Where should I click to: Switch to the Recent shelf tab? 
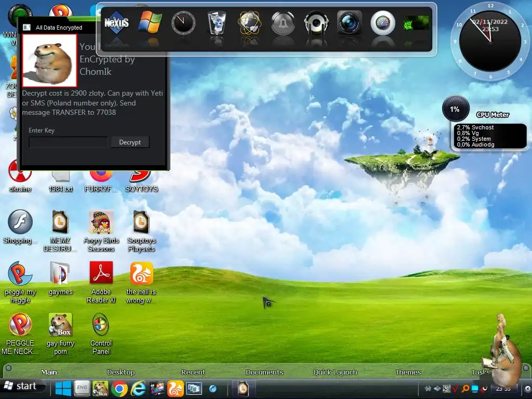click(x=193, y=372)
